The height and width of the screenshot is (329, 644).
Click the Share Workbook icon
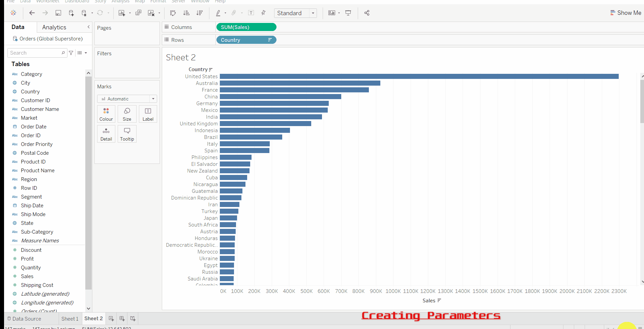click(367, 13)
